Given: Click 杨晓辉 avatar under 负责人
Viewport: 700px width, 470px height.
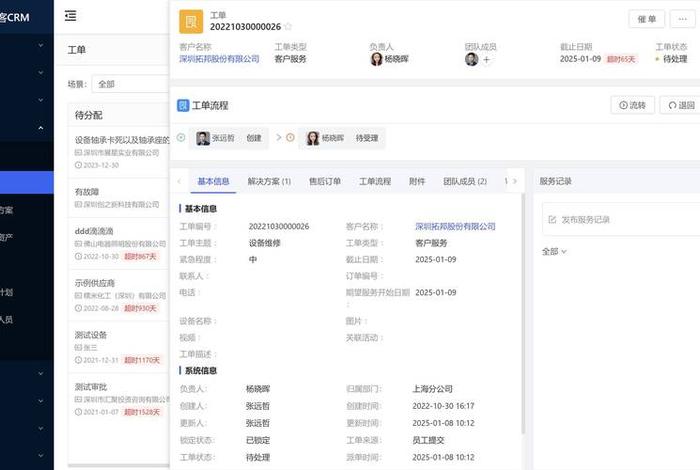Looking at the screenshot, I should point(376,59).
